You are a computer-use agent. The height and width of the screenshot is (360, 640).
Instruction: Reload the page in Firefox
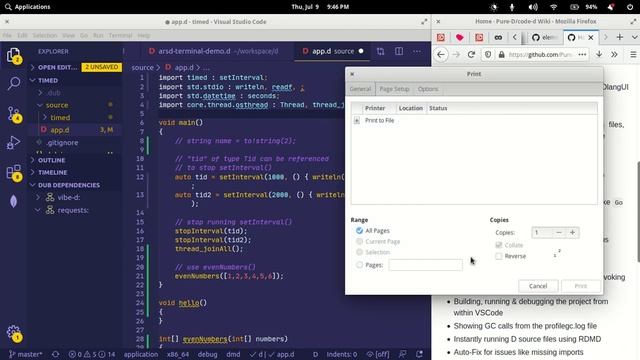471,54
